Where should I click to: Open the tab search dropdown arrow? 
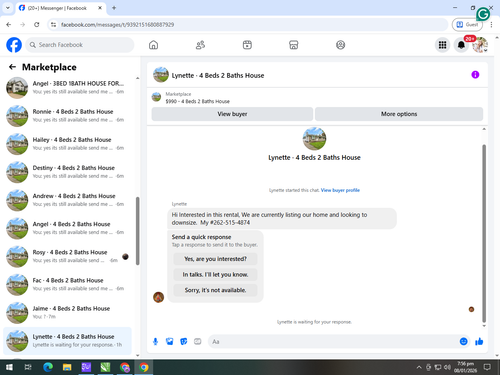7,8
